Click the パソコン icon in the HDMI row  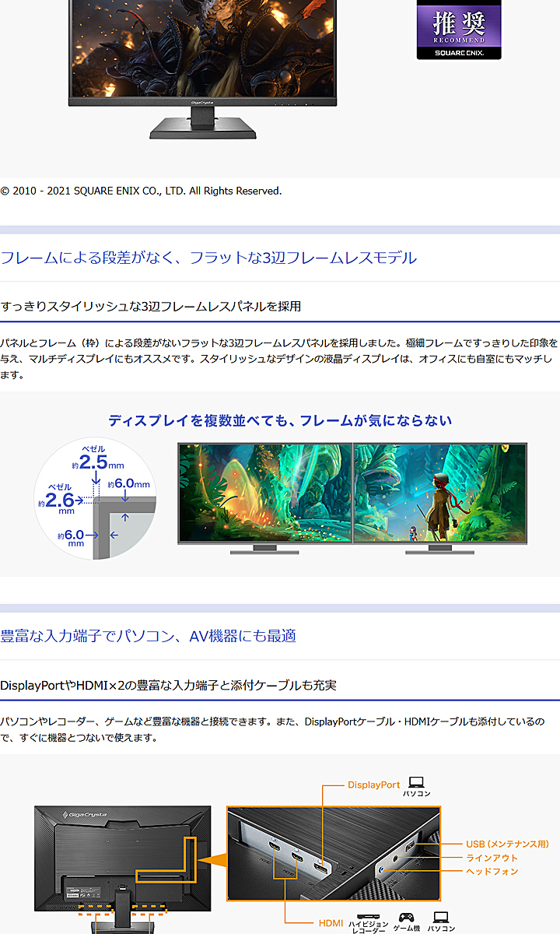pos(441,918)
